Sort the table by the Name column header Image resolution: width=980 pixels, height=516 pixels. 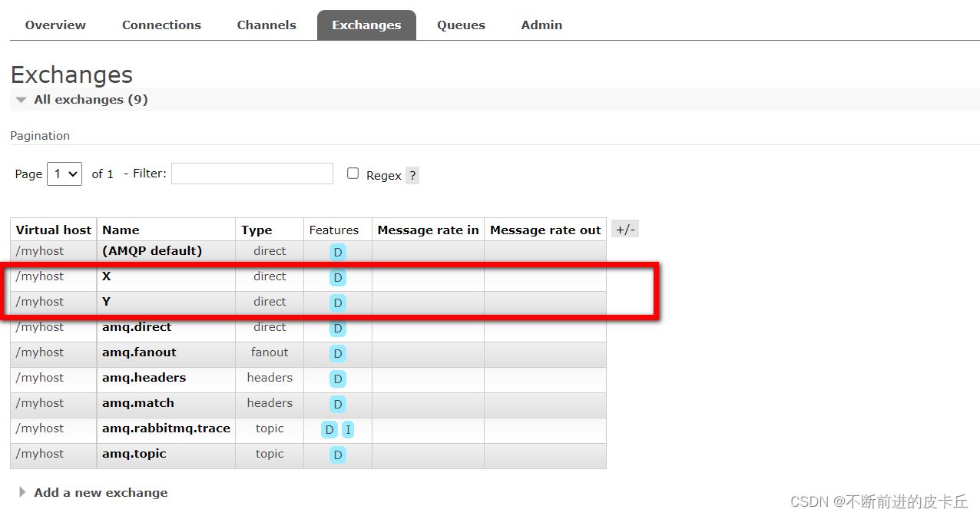tap(121, 230)
